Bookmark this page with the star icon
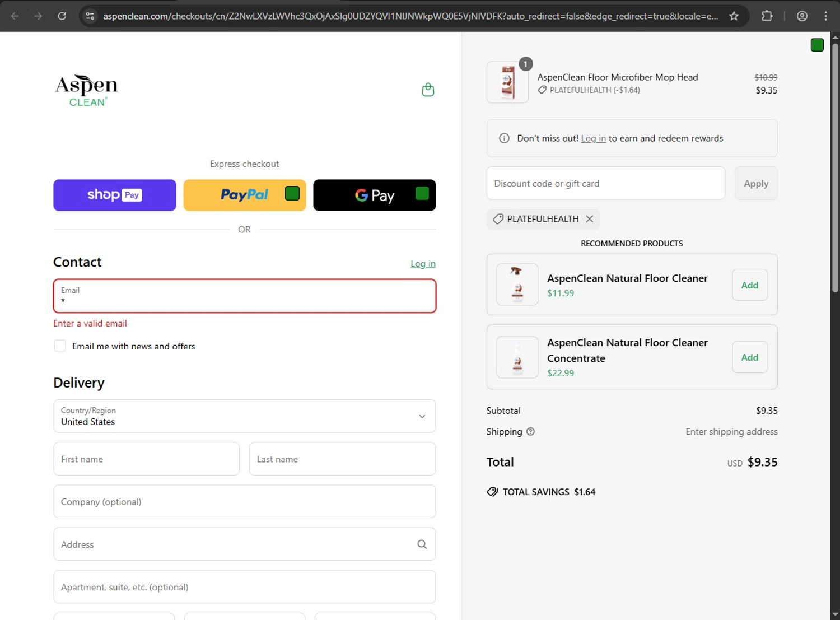Viewport: 840px width, 620px height. click(x=734, y=16)
